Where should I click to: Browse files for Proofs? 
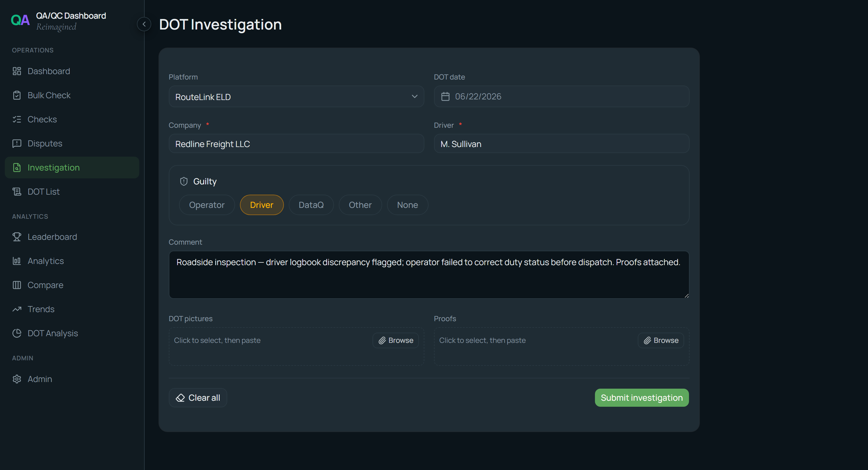[661, 340]
